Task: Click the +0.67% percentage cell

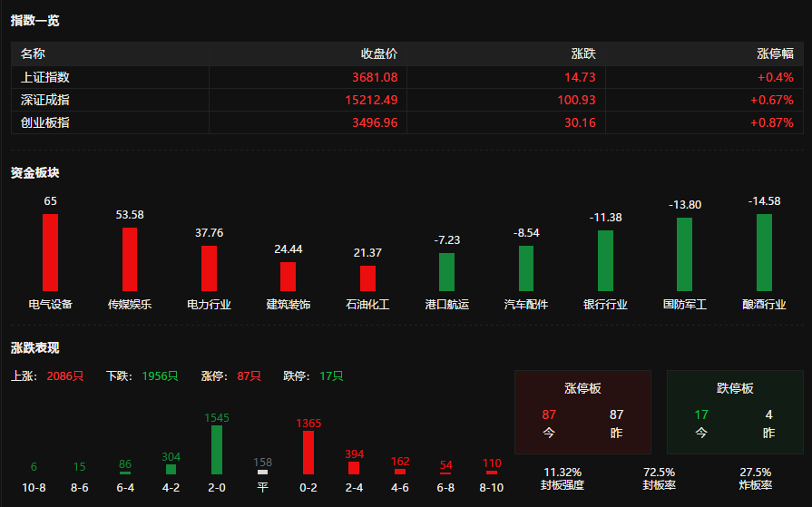Action: click(x=771, y=100)
